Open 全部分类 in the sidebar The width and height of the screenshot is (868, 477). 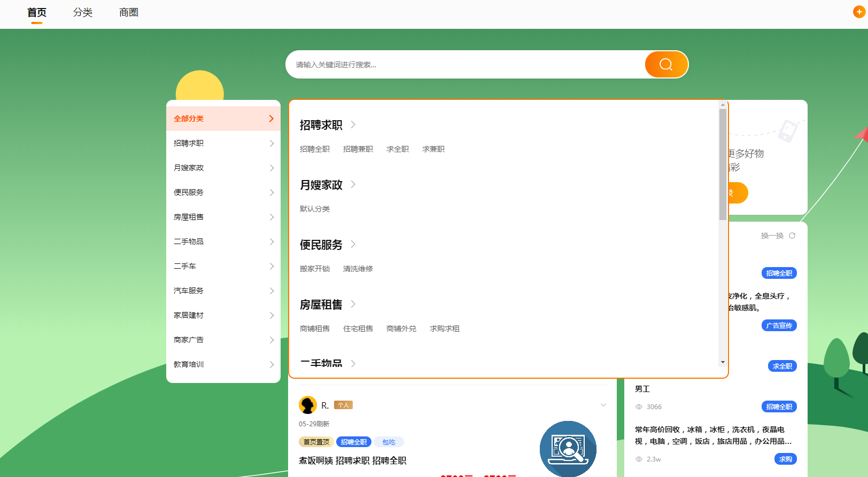pos(223,119)
